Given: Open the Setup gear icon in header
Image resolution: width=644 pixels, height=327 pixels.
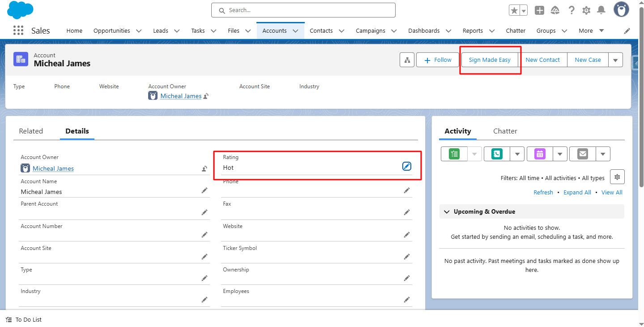Looking at the screenshot, I should (586, 10).
